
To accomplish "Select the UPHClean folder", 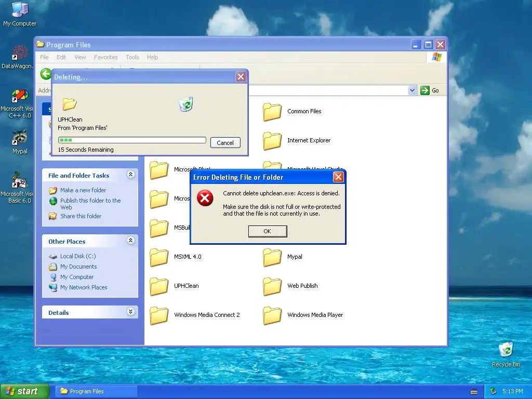I will click(175, 286).
